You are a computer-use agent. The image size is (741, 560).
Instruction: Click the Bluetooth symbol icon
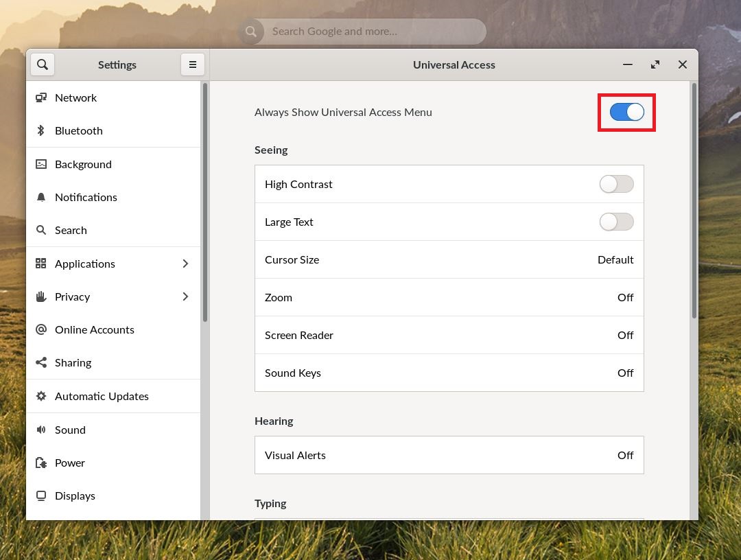[x=41, y=130]
